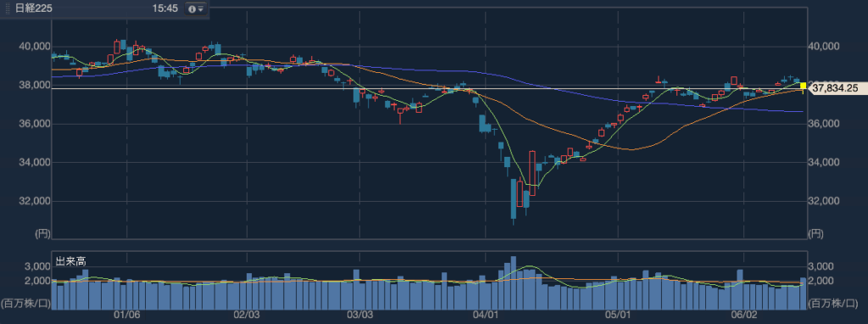Click the 01/06 date label
This screenshot has width=868, height=324.
127,316
